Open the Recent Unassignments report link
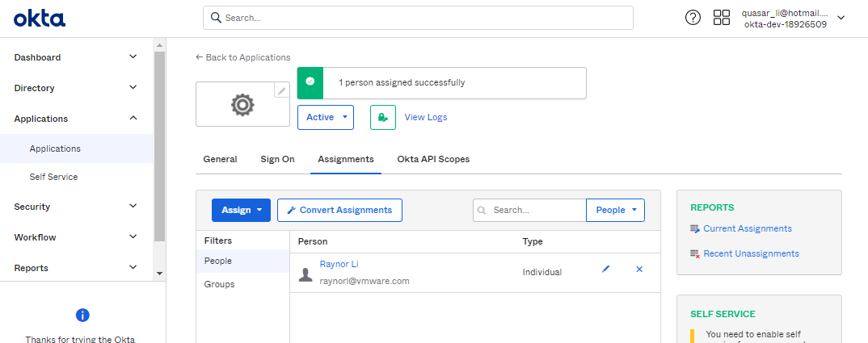Image resolution: width=868 pixels, height=343 pixels. pos(751,253)
